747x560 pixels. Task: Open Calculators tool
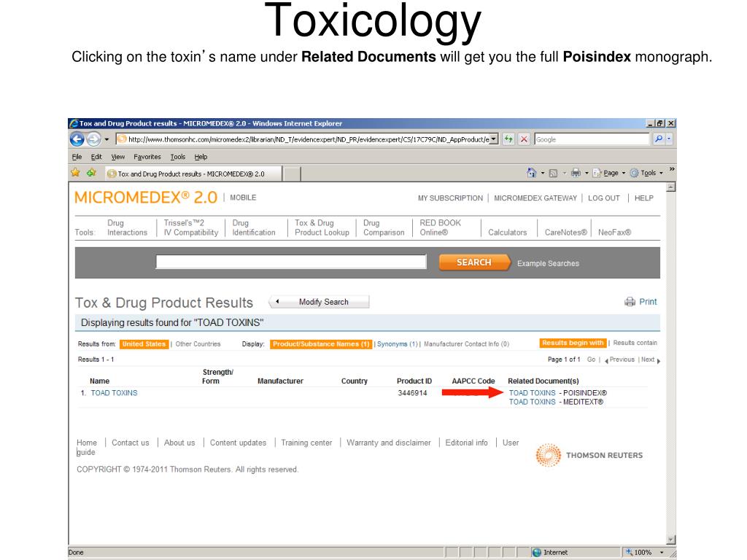point(508,233)
